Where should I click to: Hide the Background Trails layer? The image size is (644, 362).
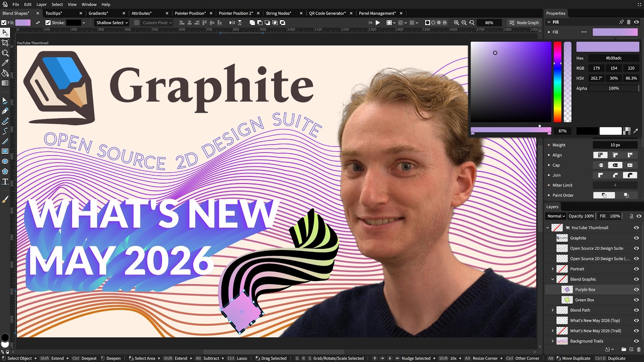(x=636, y=341)
